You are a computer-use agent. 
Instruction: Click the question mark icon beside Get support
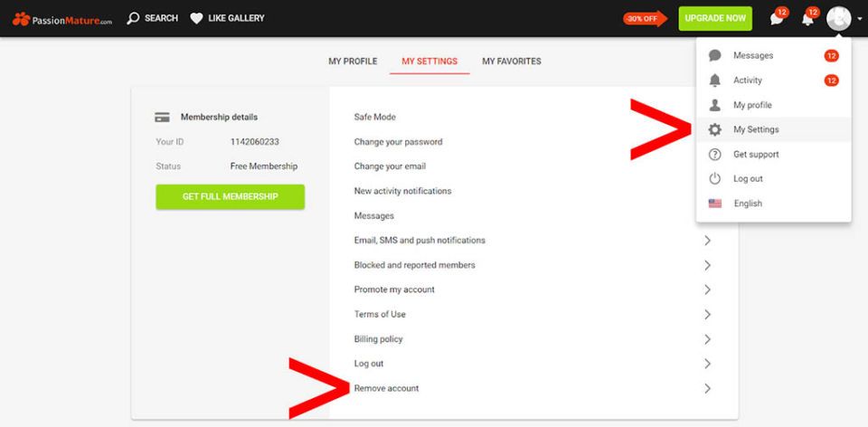(715, 154)
